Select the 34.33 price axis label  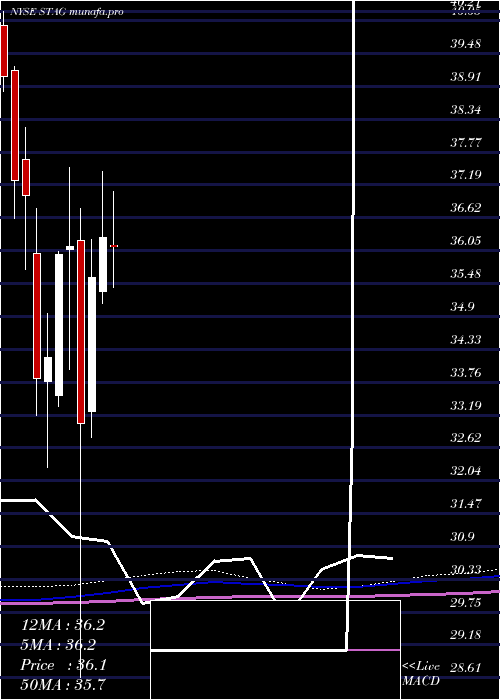coord(466,340)
